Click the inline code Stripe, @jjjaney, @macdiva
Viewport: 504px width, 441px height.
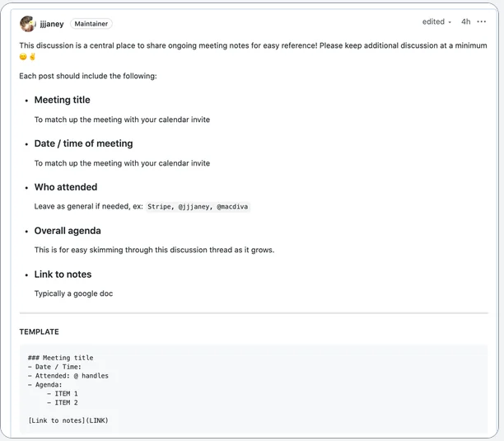coord(198,207)
